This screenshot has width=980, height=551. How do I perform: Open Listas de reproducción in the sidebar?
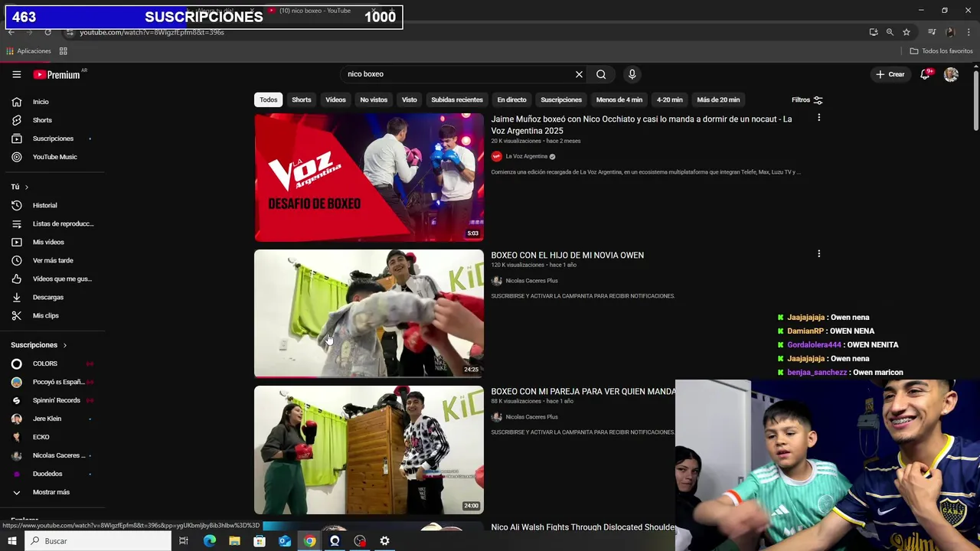pos(51,223)
